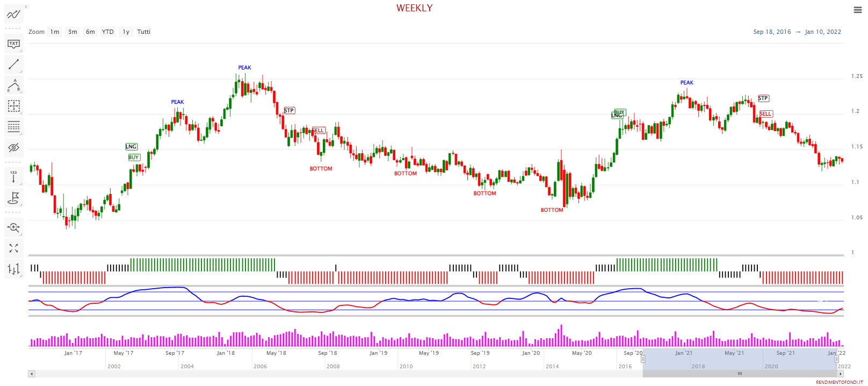This screenshot has height=386, width=868.
Task: Set zoom range to 1m
Action: pos(55,32)
